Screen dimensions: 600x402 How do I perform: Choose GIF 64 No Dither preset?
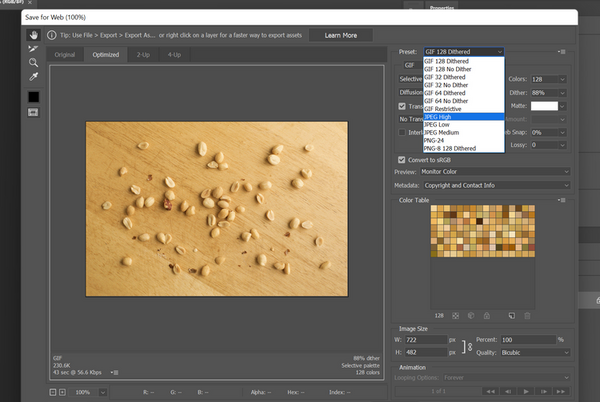tap(464, 101)
